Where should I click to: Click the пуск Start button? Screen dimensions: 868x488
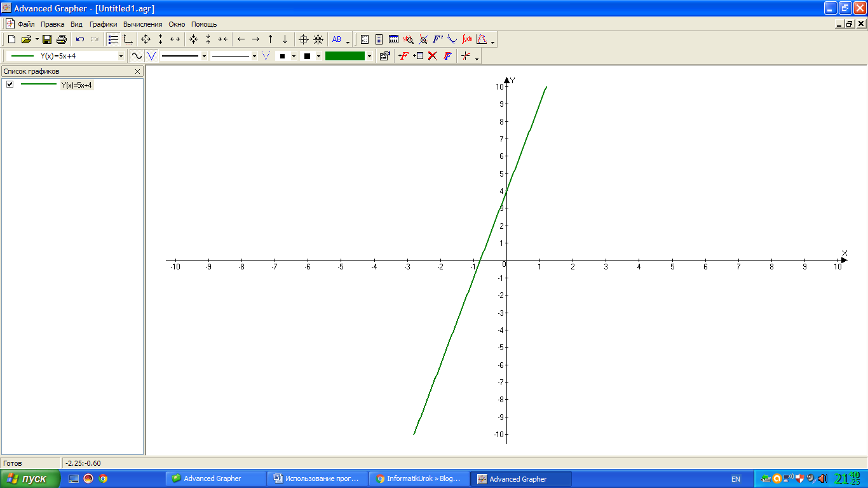(x=30, y=478)
